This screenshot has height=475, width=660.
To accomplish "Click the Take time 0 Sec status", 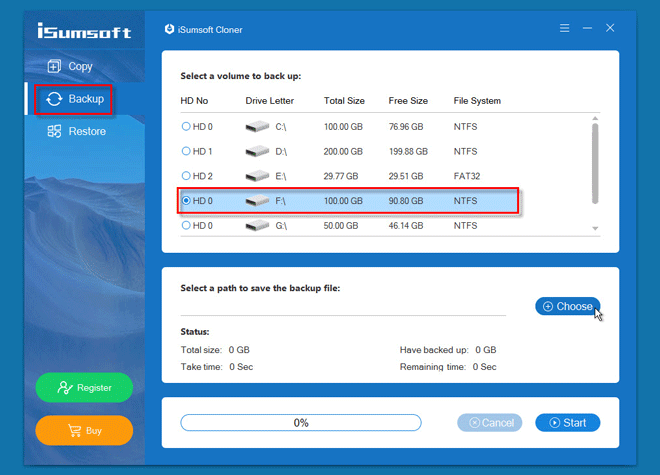I will [217, 367].
